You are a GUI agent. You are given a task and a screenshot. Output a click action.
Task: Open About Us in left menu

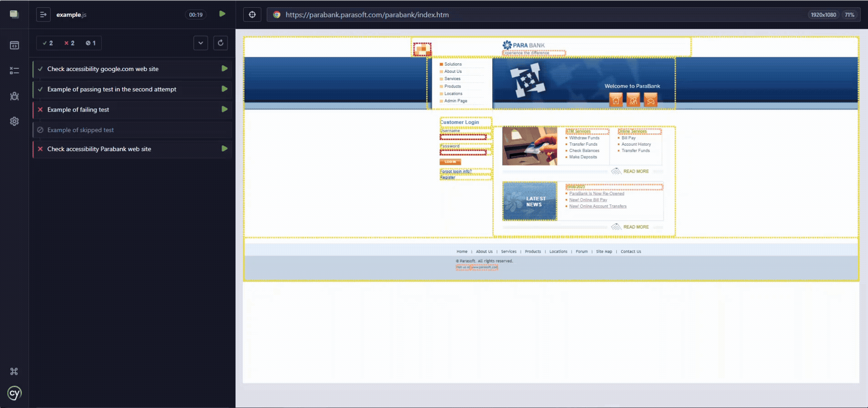(x=453, y=71)
